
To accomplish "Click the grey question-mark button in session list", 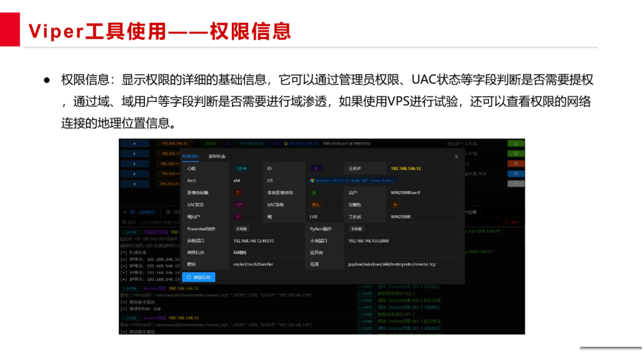I will (x=516, y=184).
